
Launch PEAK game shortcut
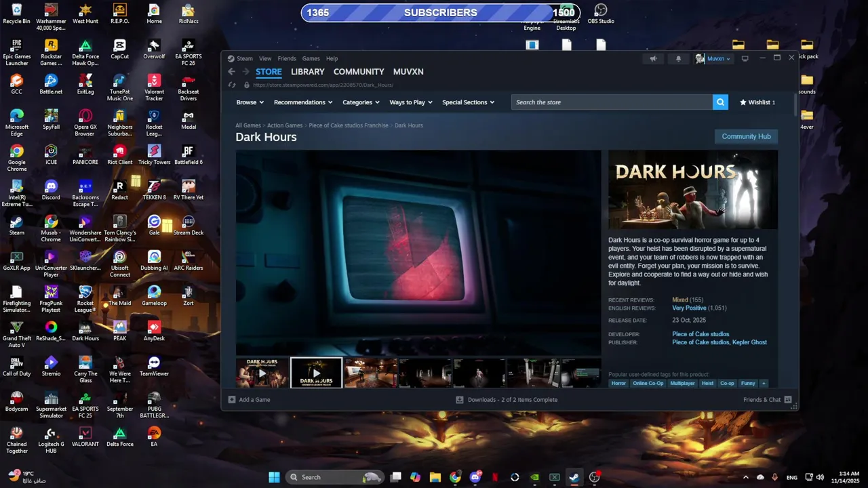(x=120, y=331)
